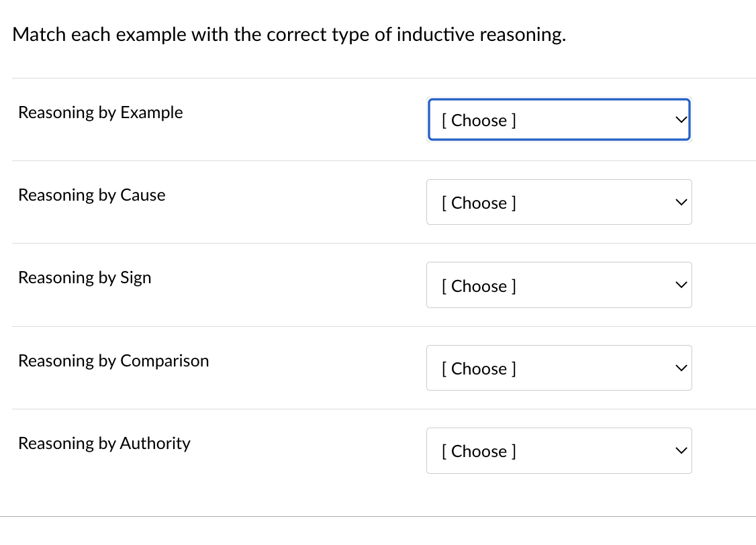
Task: Click the chevron on the Reasoning by Cause selector
Action: 680,202
